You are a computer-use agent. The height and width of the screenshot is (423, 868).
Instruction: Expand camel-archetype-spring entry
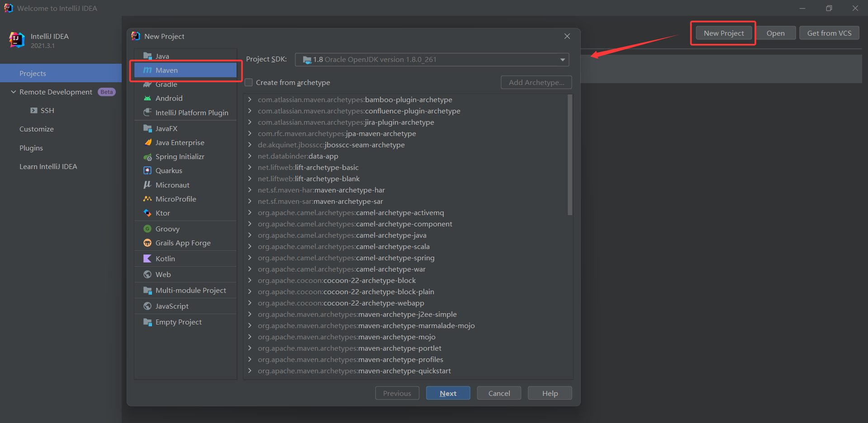pyautogui.click(x=250, y=258)
